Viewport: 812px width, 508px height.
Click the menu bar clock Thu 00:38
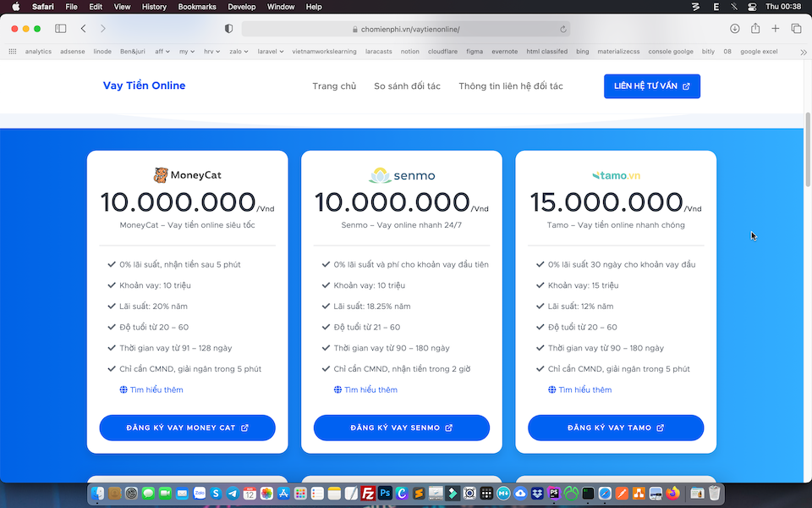783,7
